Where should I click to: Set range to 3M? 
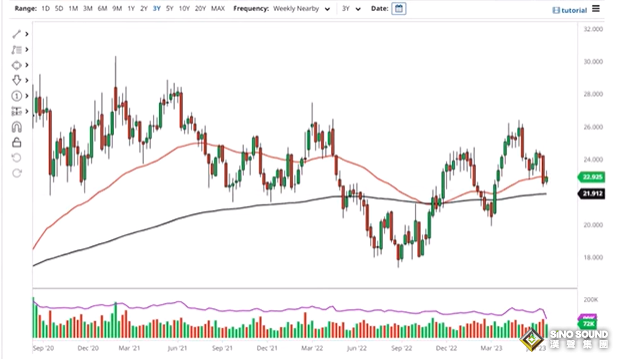point(87,8)
